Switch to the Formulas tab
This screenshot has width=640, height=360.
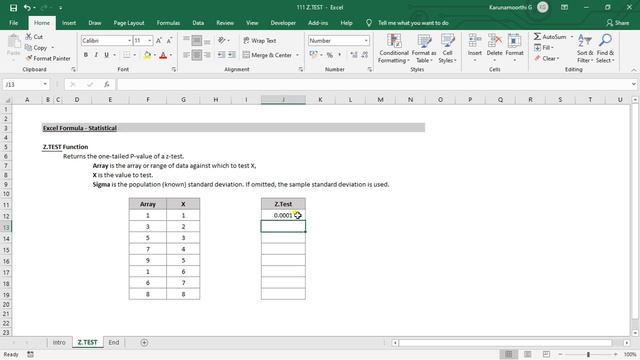[x=168, y=23]
